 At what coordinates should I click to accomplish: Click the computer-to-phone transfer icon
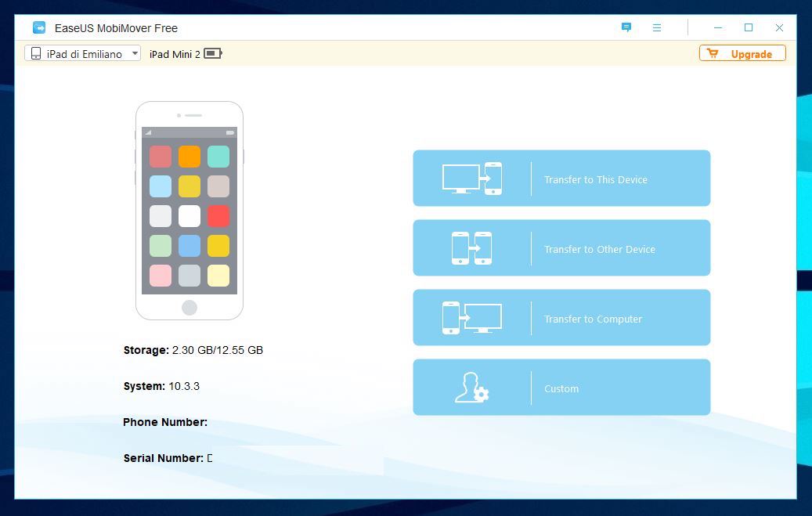point(471,179)
